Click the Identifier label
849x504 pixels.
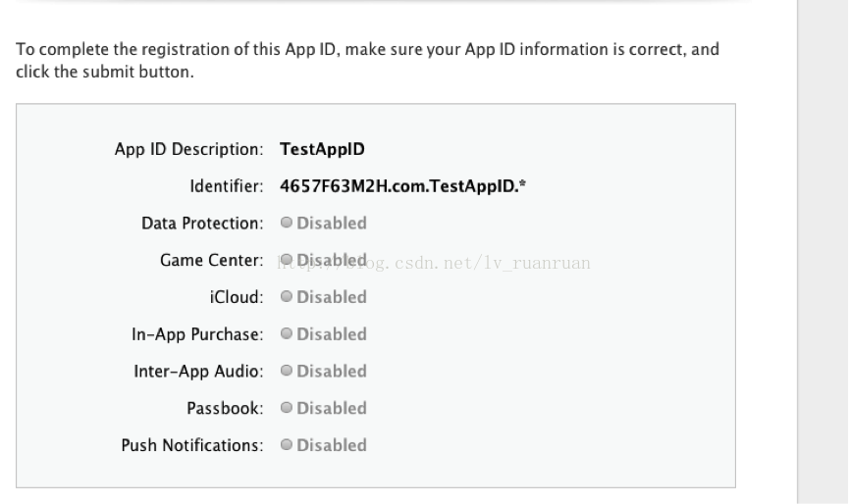pos(227,186)
